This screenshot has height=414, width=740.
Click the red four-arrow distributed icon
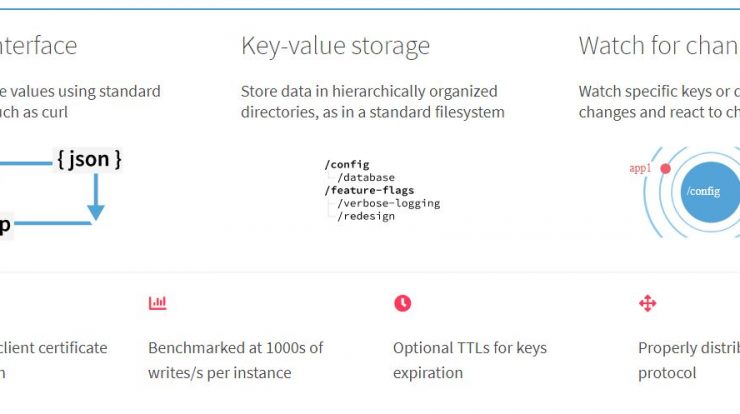pyautogui.click(x=648, y=303)
